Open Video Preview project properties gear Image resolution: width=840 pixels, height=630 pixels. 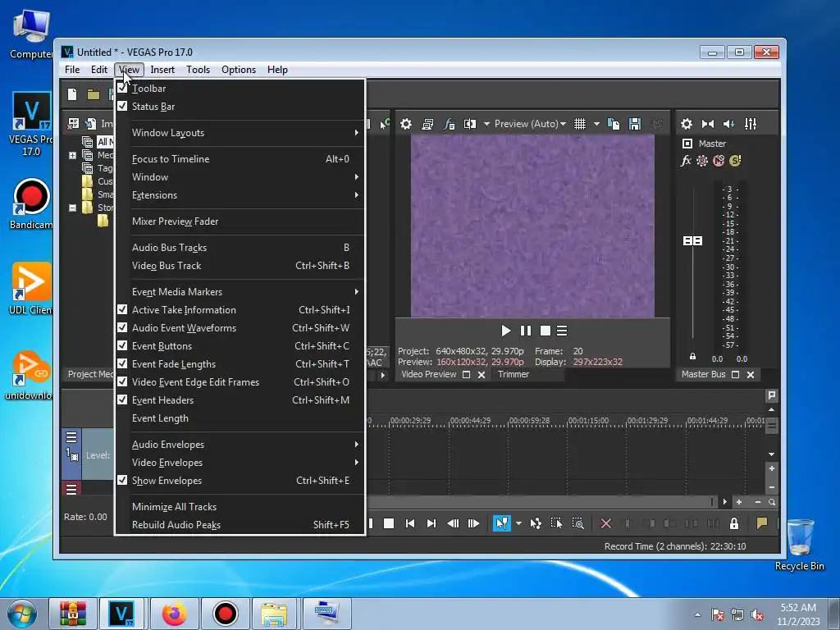click(x=406, y=125)
